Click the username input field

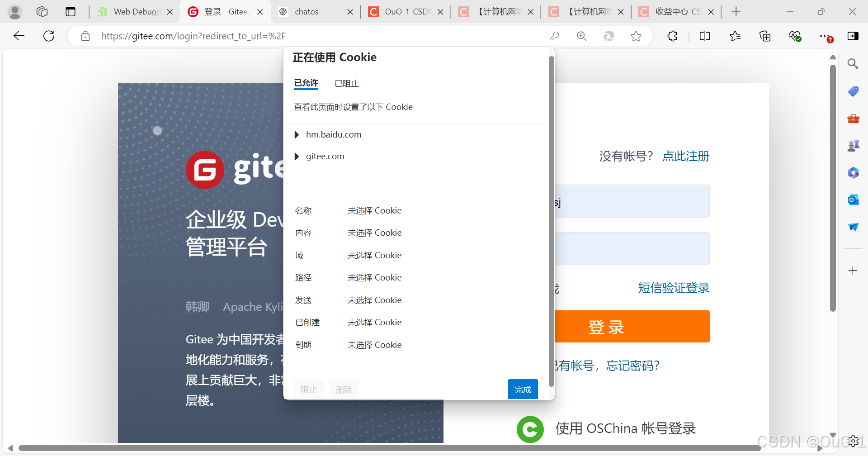coord(632,201)
